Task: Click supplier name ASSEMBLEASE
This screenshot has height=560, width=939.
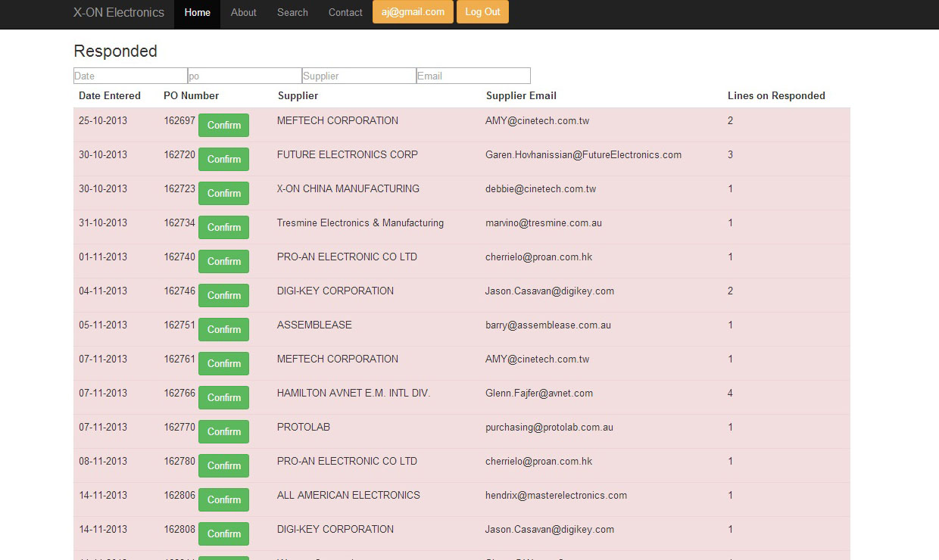Action: click(x=314, y=325)
